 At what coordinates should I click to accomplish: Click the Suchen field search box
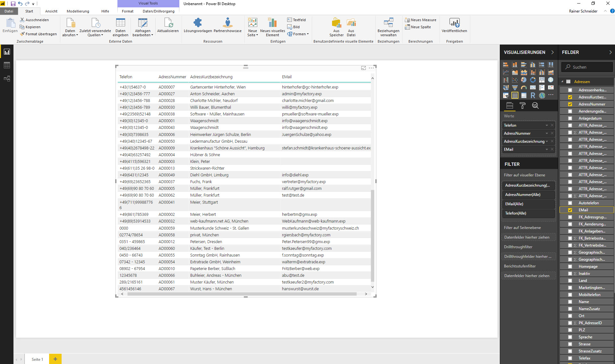pos(587,67)
